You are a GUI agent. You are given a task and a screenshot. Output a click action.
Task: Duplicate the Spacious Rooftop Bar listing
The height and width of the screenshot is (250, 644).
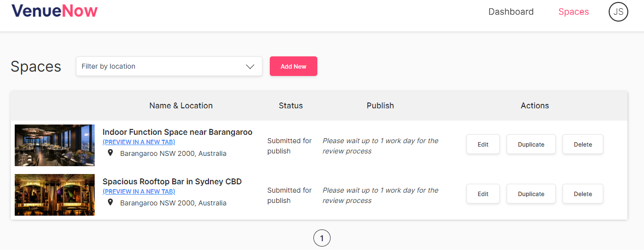coord(531,194)
